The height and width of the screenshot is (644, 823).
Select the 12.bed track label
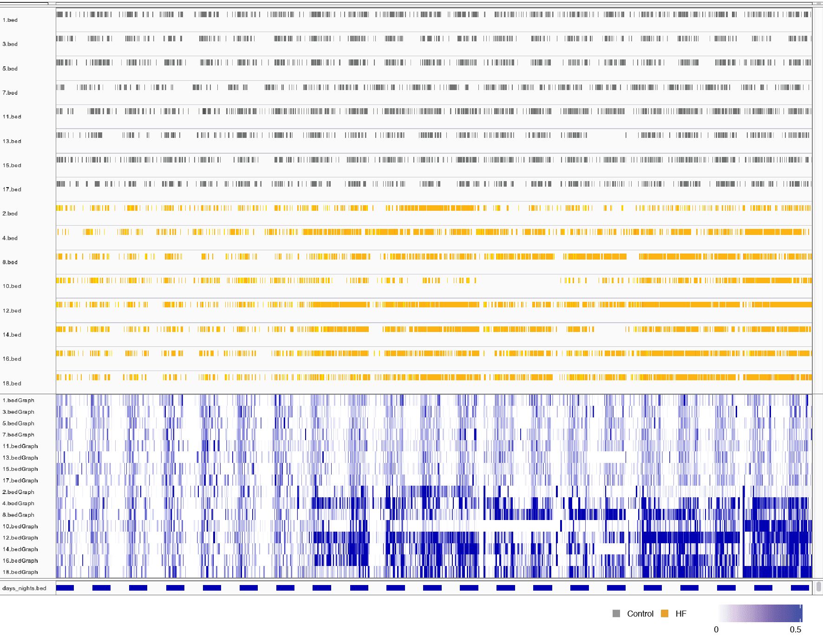[x=12, y=311]
